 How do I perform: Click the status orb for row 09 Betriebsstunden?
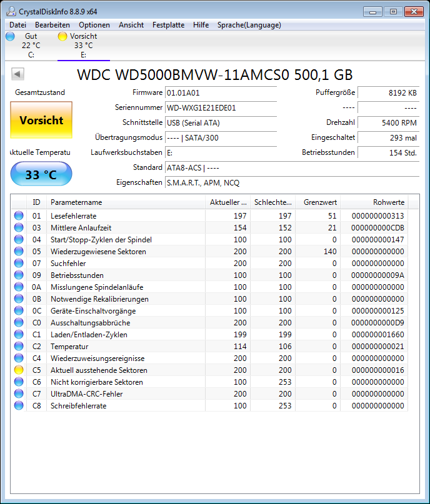point(19,275)
